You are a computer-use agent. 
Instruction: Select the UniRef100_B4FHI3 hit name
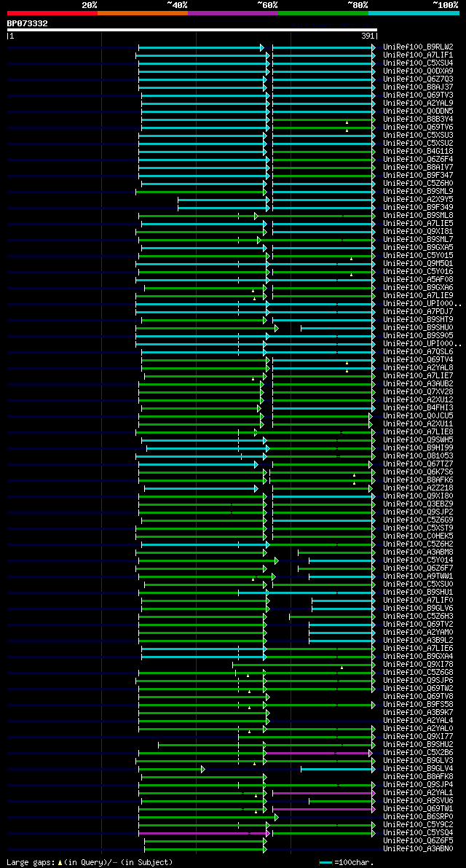418,409
